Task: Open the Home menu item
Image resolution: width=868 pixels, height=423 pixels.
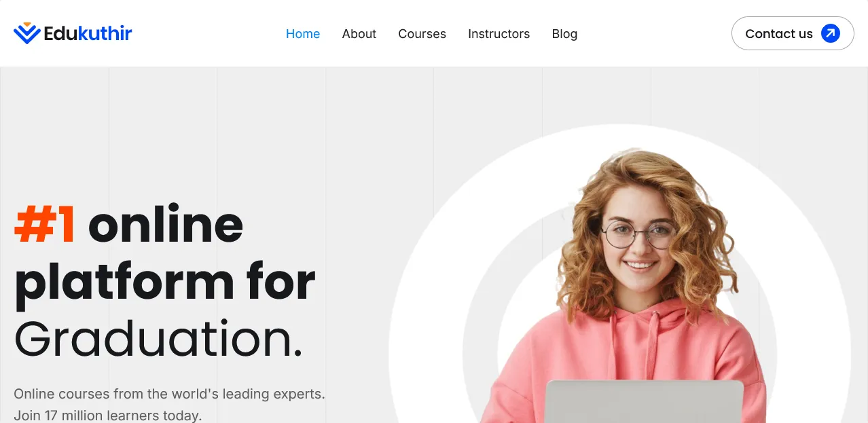Action: [303, 34]
